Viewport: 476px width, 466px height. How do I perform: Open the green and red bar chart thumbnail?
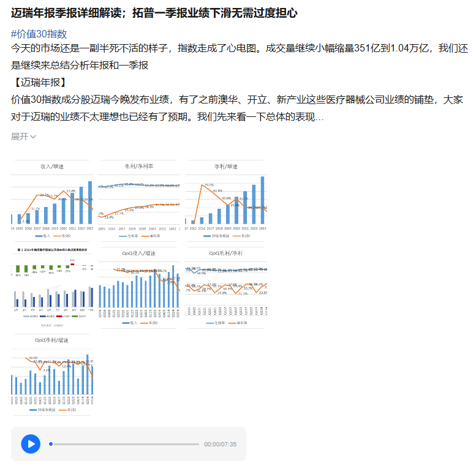pos(52,286)
